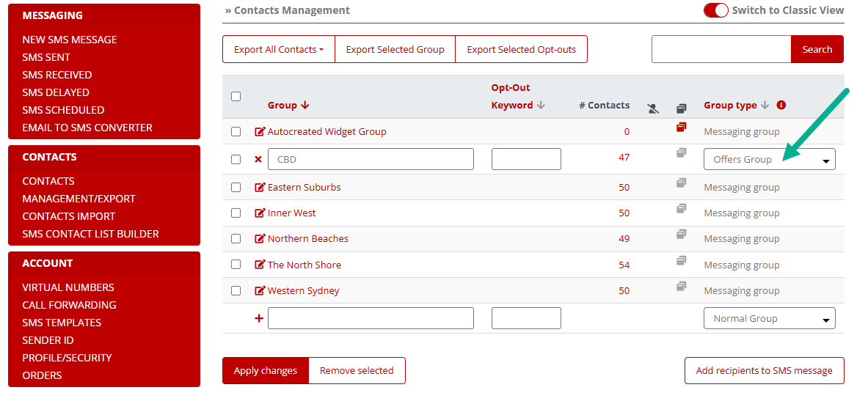Screen dimensions: 868x401
Task: Tick the select-all checkbox in header
Action: coord(236,96)
